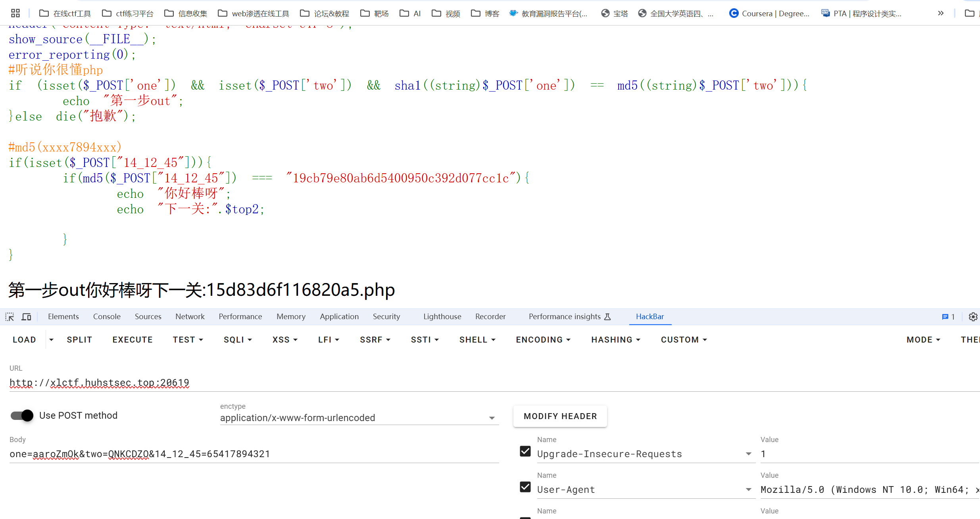Viewport: 980px width, 519px height.
Task: Uncheck the User-Agent header checkbox
Action: (525, 487)
